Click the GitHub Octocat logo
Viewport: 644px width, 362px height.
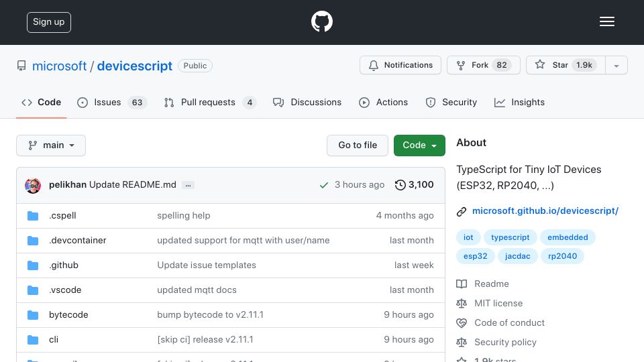click(x=321, y=21)
